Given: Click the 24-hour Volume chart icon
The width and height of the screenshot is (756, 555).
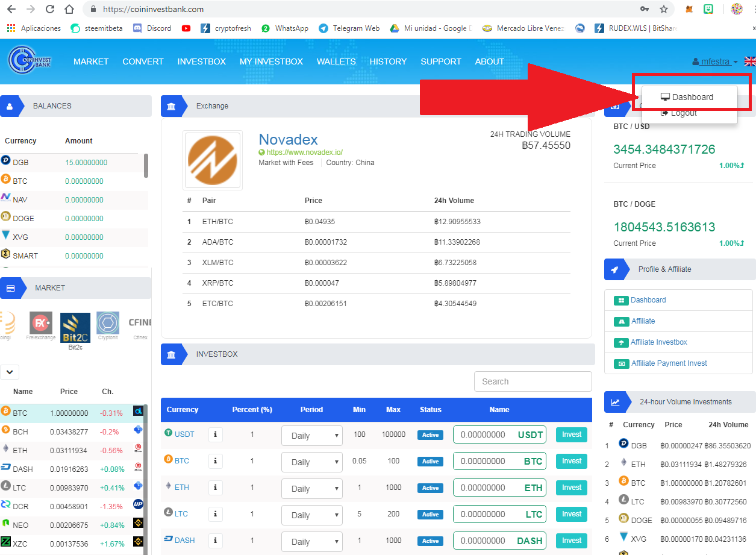Looking at the screenshot, I should pyautogui.click(x=615, y=402).
